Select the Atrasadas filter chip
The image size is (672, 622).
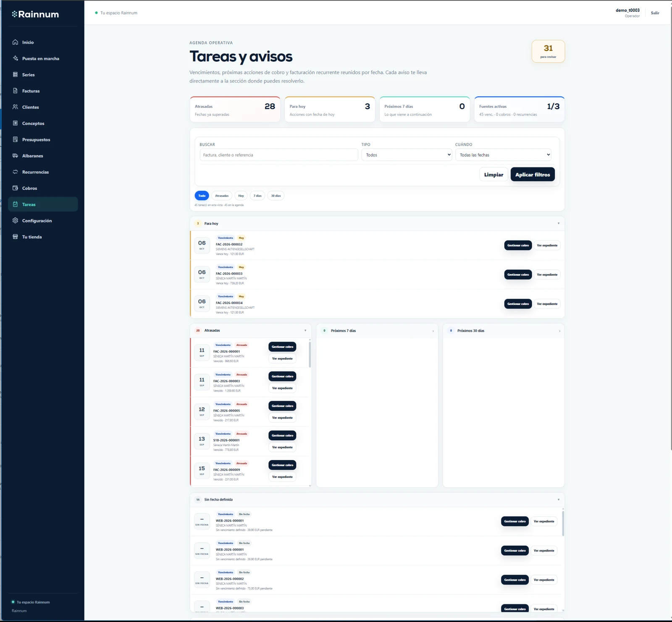[222, 196]
